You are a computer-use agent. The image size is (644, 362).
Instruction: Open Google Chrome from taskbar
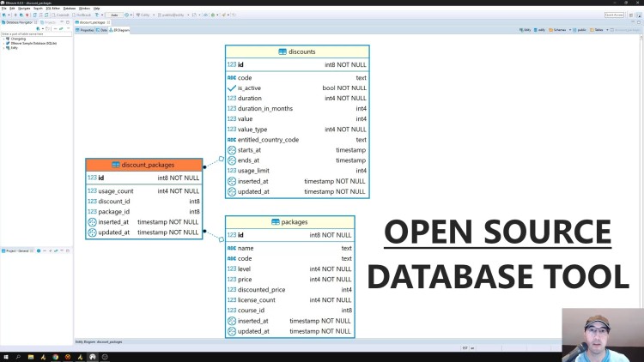[56, 357]
